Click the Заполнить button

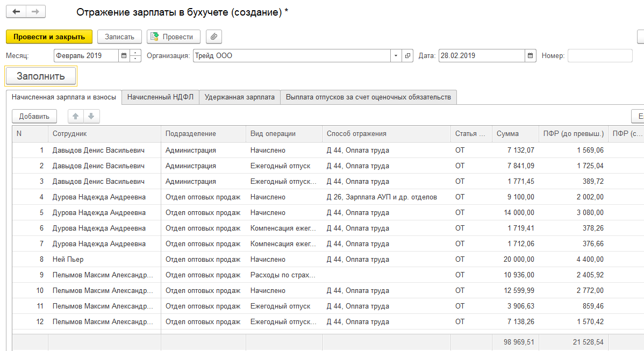click(41, 76)
